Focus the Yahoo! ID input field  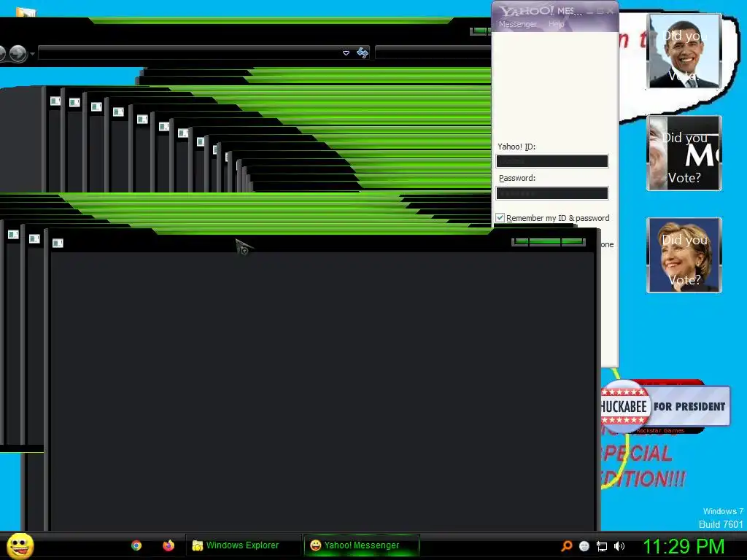pyautogui.click(x=552, y=161)
